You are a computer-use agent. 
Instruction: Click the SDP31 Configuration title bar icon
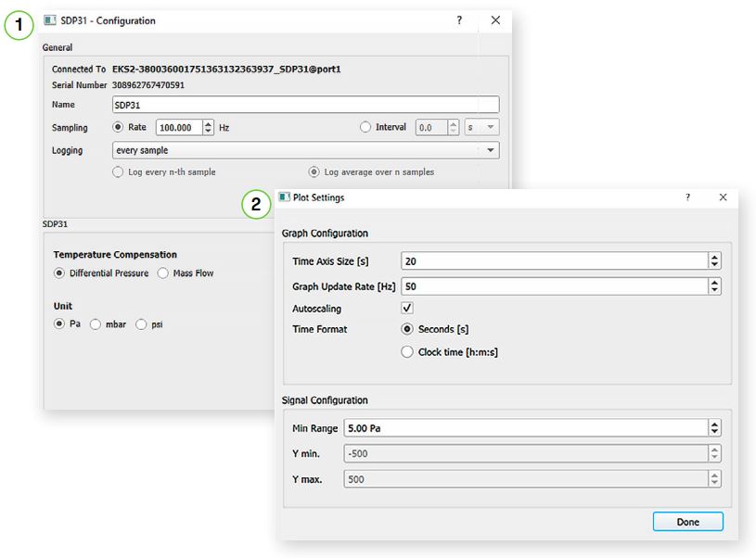[x=50, y=20]
